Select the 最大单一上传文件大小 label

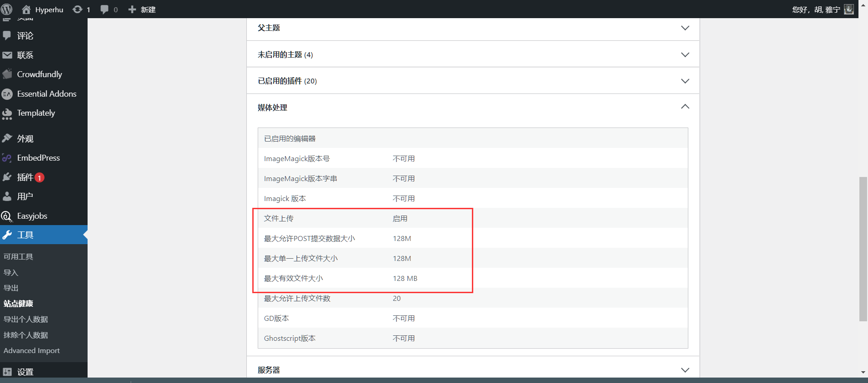(x=301, y=258)
